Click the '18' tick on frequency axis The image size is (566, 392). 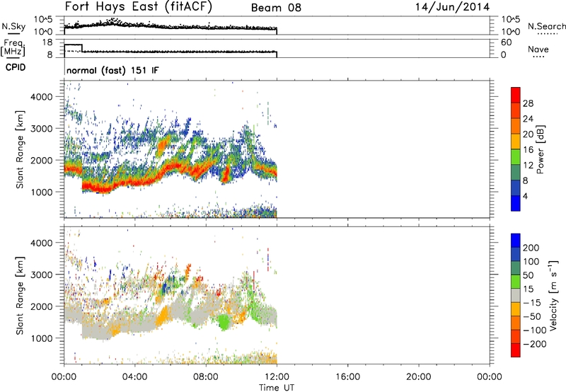click(47, 42)
